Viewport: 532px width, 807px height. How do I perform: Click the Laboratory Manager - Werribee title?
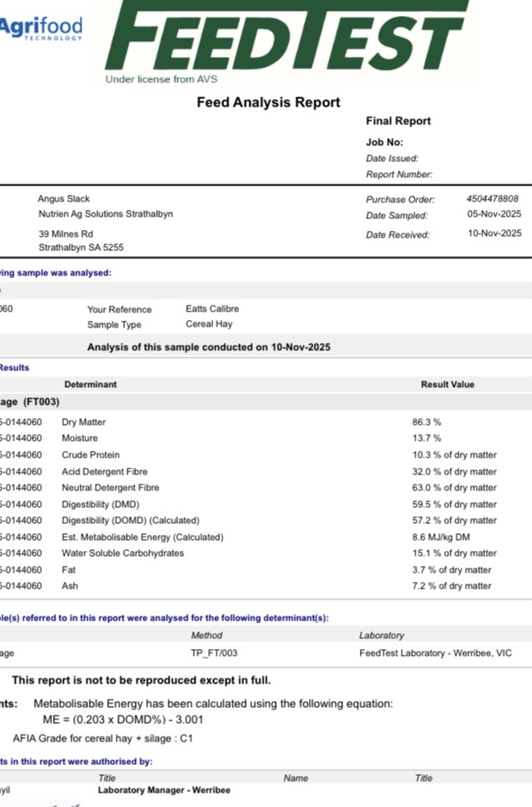coord(164,790)
